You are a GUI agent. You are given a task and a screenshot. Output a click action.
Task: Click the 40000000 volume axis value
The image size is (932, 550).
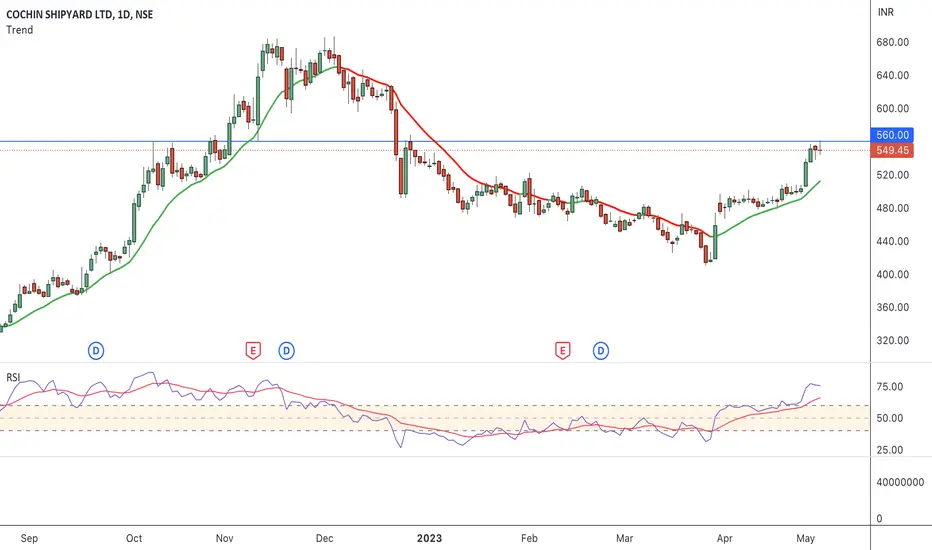pyautogui.click(x=900, y=482)
